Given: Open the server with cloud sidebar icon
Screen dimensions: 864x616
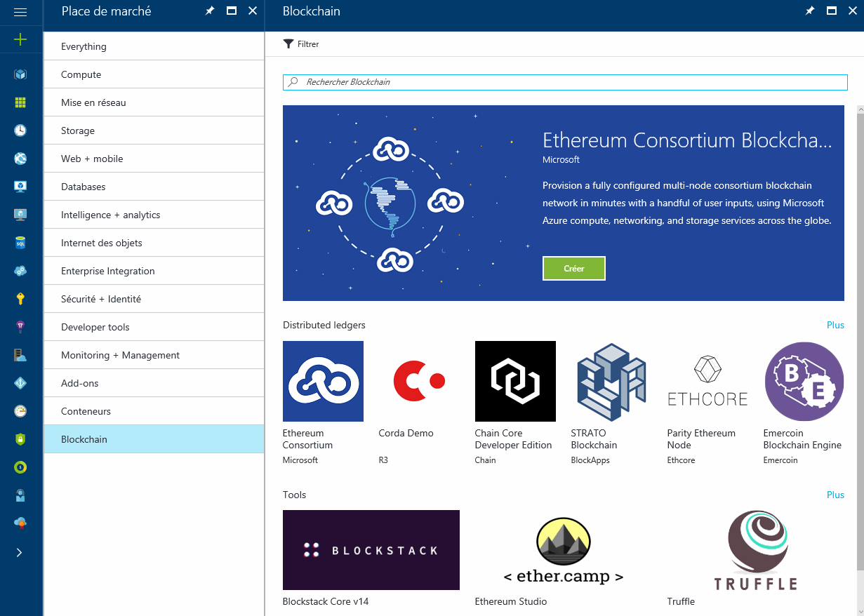Looking at the screenshot, I should tap(20, 355).
